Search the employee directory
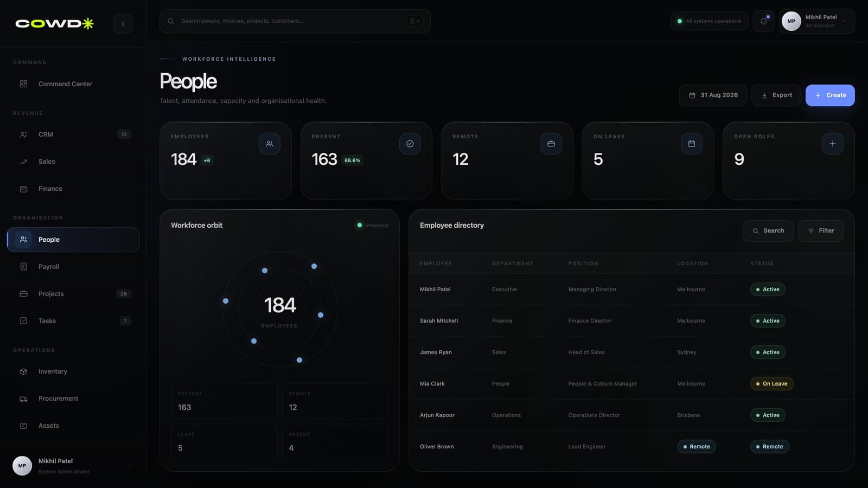 click(768, 231)
